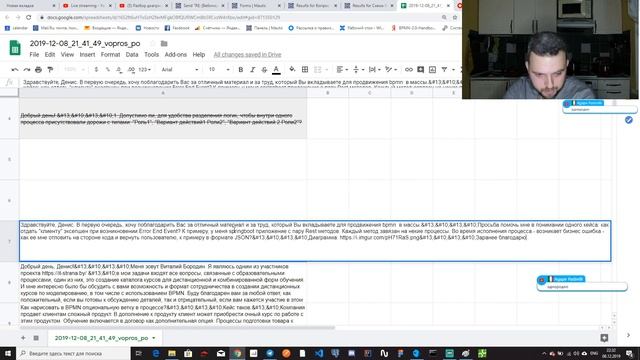Image resolution: width=640 pixels, height=360 pixels.
Task: Move the document with the folder icon
Action: (x=164, y=44)
